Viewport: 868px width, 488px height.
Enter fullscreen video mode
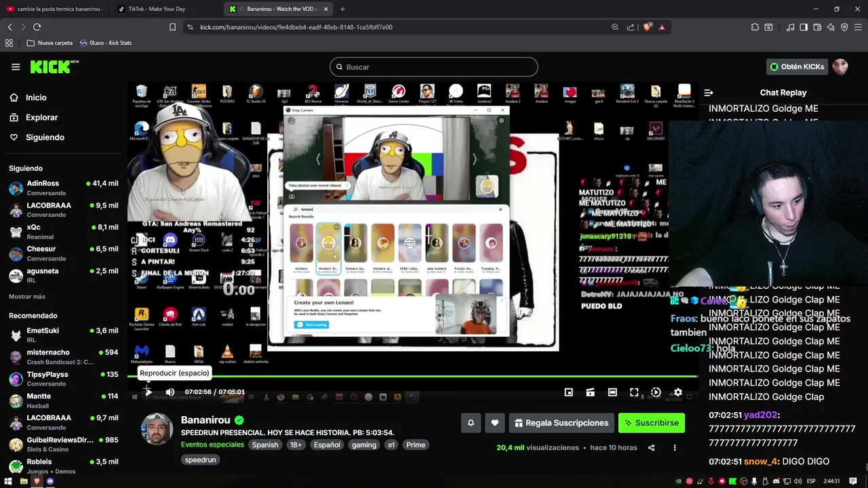click(x=634, y=392)
